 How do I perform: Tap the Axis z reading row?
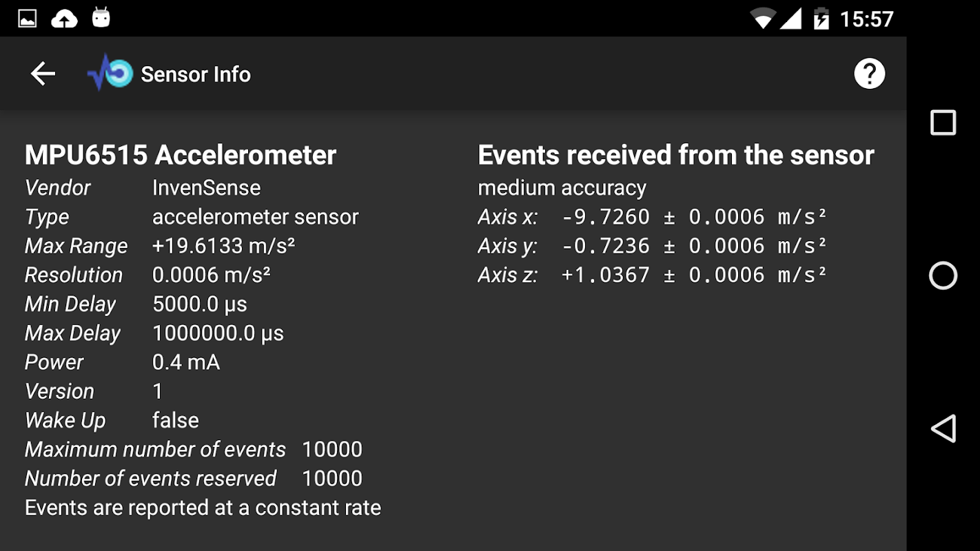click(x=652, y=275)
